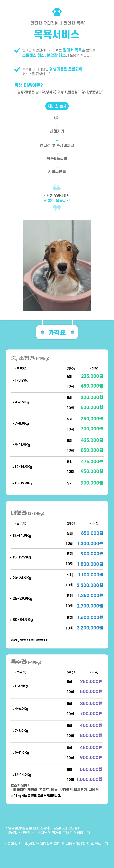Viewport: 114px width, 868px height.
Task: Click the opening blue quotation mark icon
Action: 57,187
